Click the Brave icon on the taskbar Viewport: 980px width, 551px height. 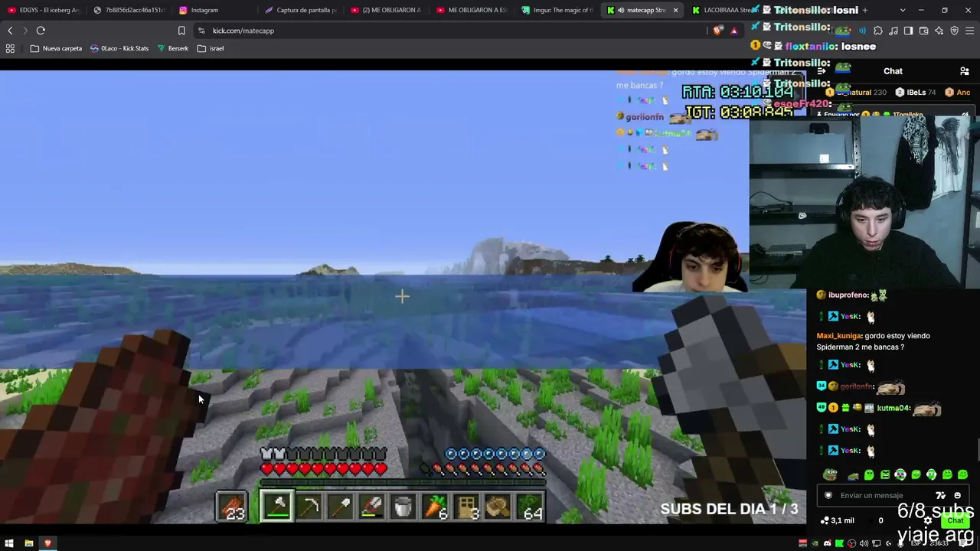[47, 543]
